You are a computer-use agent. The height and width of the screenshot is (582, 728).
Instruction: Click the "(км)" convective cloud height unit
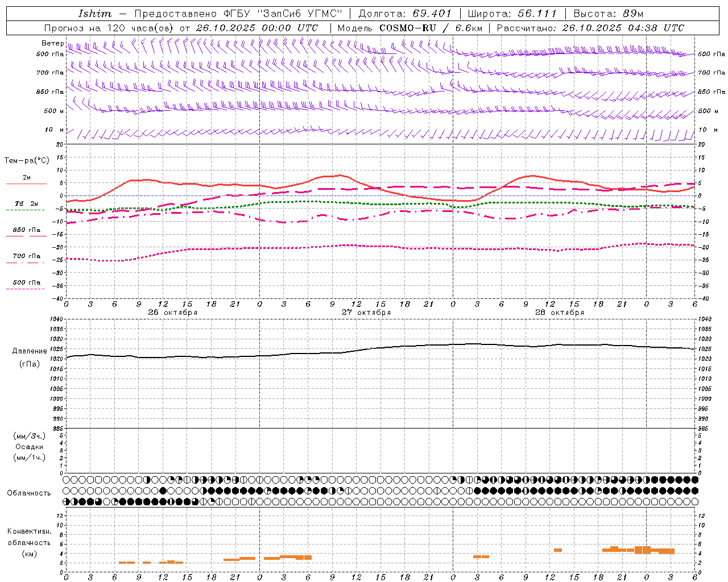pos(30,554)
